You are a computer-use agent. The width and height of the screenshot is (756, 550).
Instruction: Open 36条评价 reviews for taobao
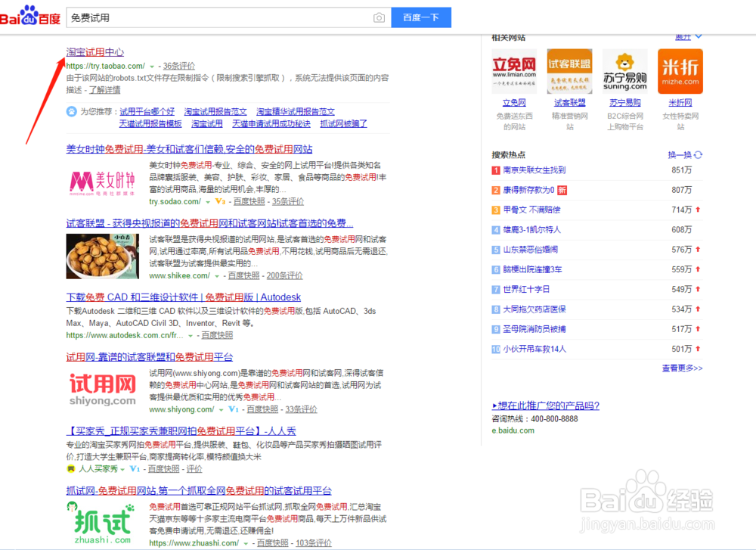(179, 66)
